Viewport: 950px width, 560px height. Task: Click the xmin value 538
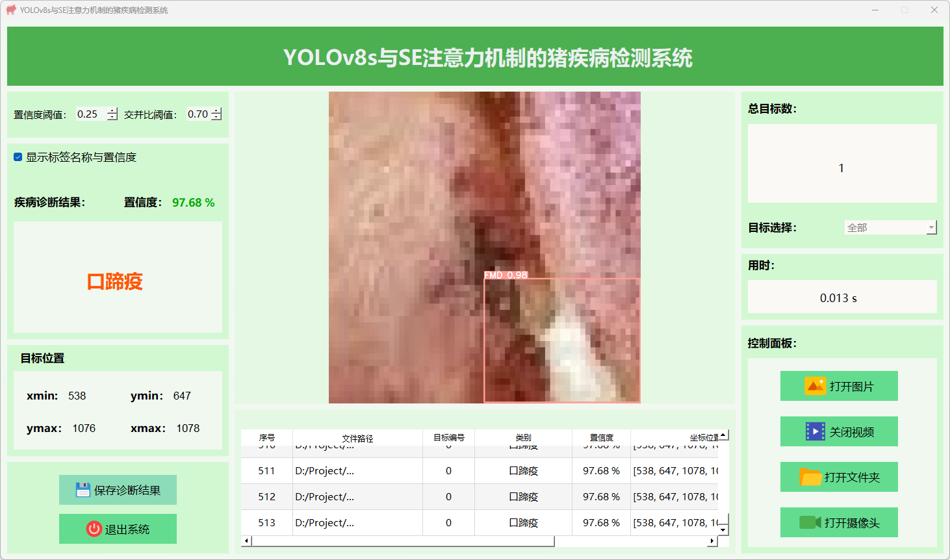(x=77, y=396)
